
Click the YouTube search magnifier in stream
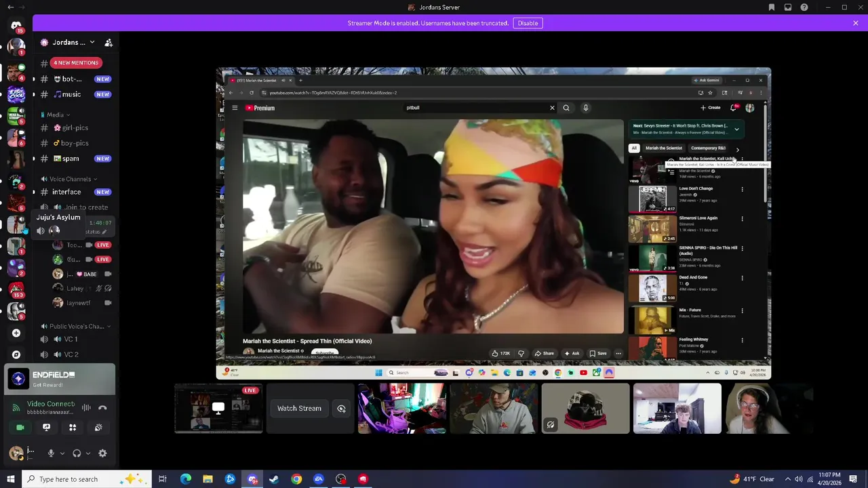click(x=566, y=108)
